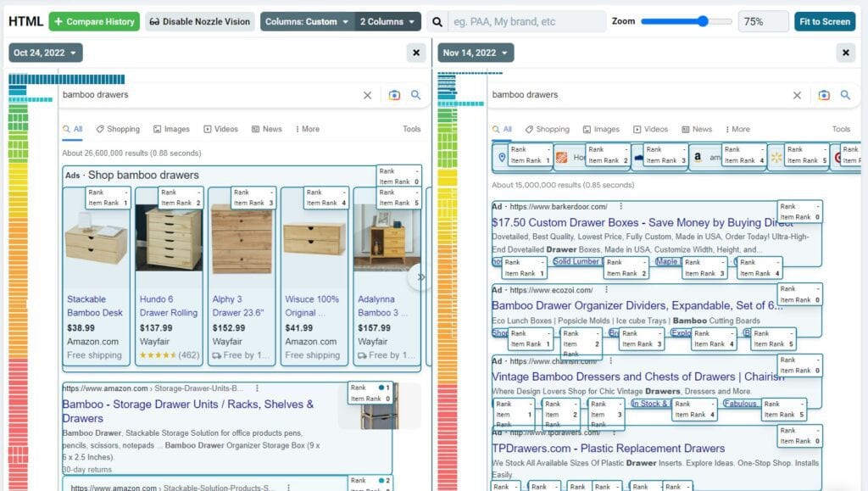Select the Videos tab in right column
Image resolution: width=868 pixels, height=491 pixels.
(651, 129)
